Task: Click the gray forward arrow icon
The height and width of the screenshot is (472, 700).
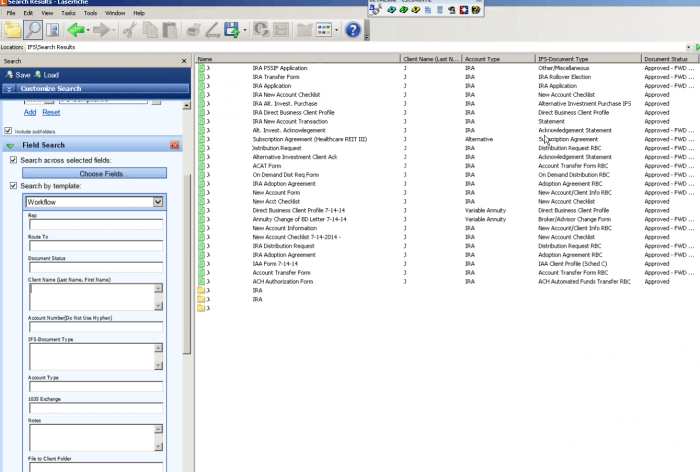Action: [x=101, y=30]
